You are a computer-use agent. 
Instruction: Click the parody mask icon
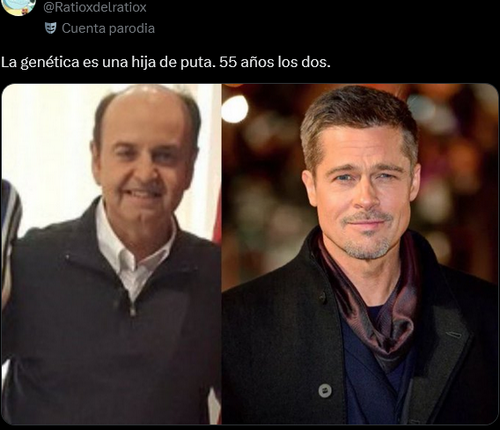tap(50, 28)
